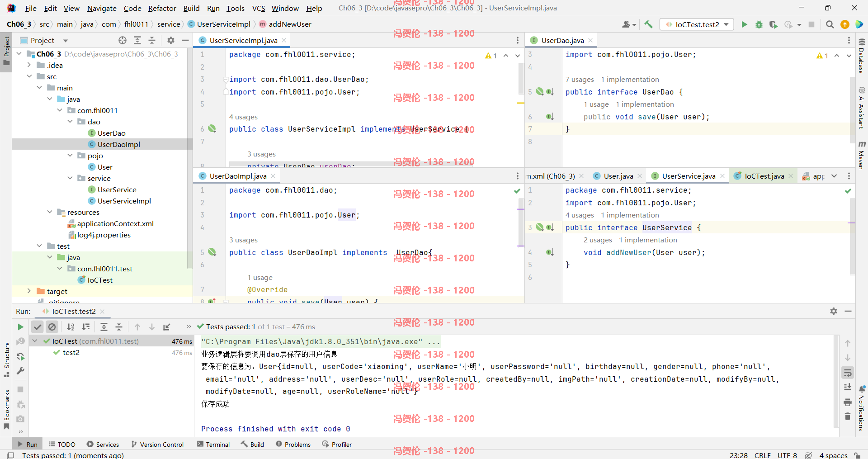Screen dimensions: 868x459
Task: Toggle soft-wrap in console
Action: pos(848,373)
